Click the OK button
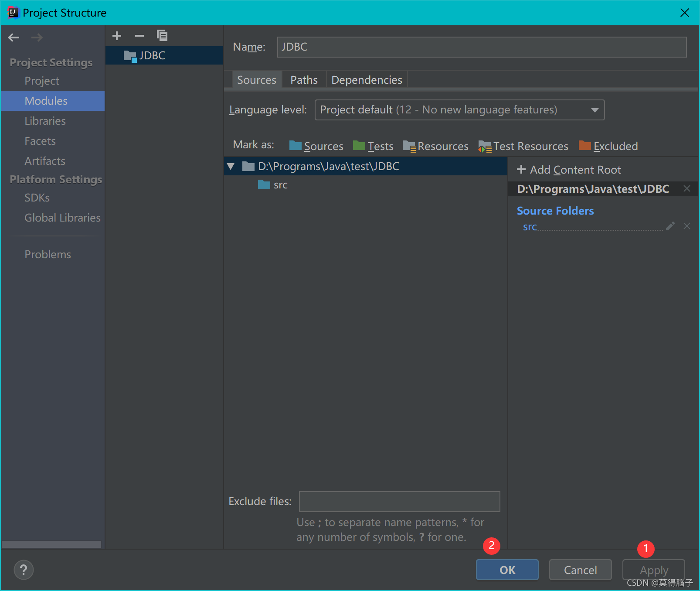The height and width of the screenshot is (591, 700). pos(507,570)
